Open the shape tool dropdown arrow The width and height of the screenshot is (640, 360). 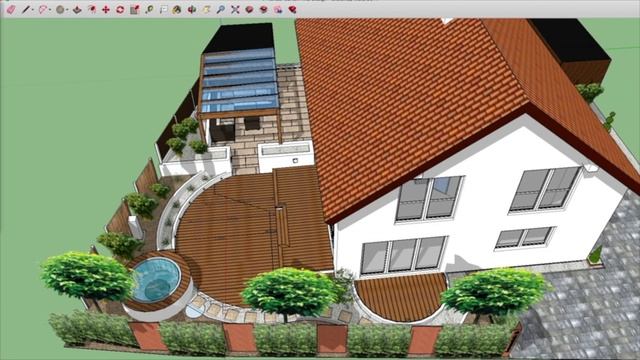point(67,10)
